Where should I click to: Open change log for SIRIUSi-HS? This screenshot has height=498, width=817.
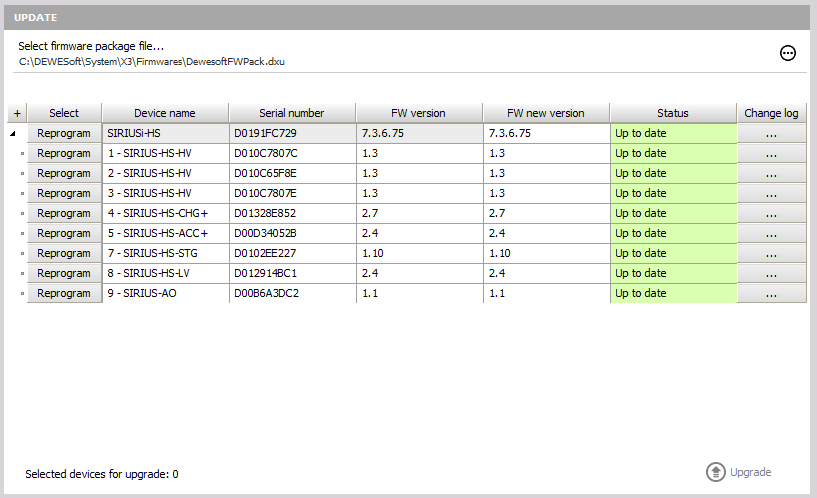point(771,133)
